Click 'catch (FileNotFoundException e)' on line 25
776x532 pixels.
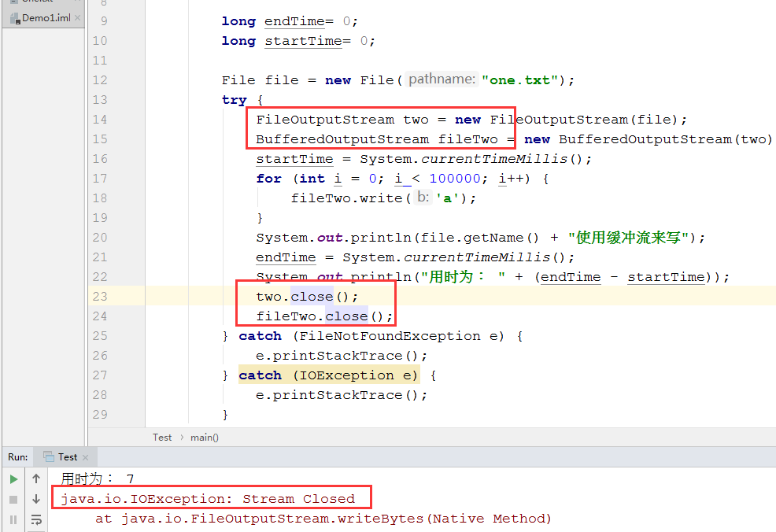371,336
